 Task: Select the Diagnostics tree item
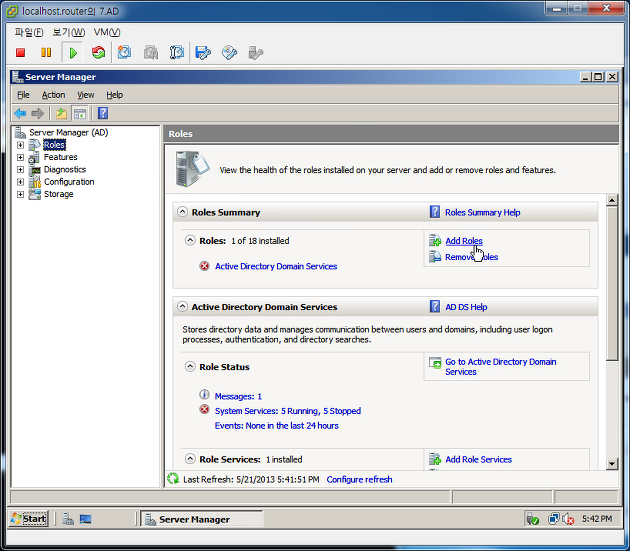pos(65,169)
